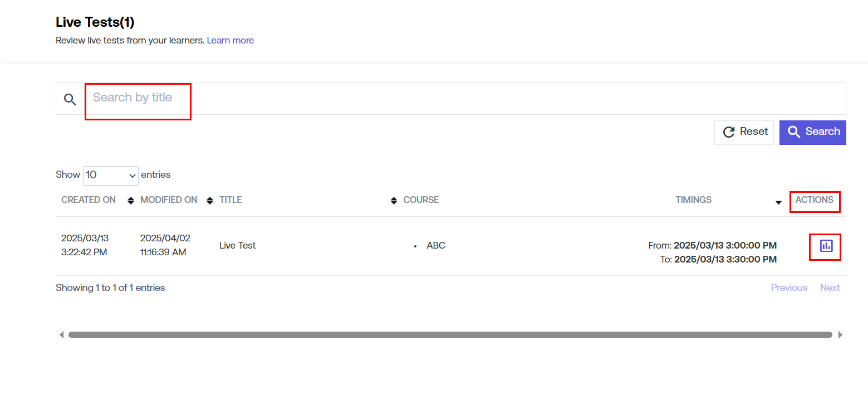Click the horizontal scrollbar track
Screen dimensions: 868x408
pos(450,335)
